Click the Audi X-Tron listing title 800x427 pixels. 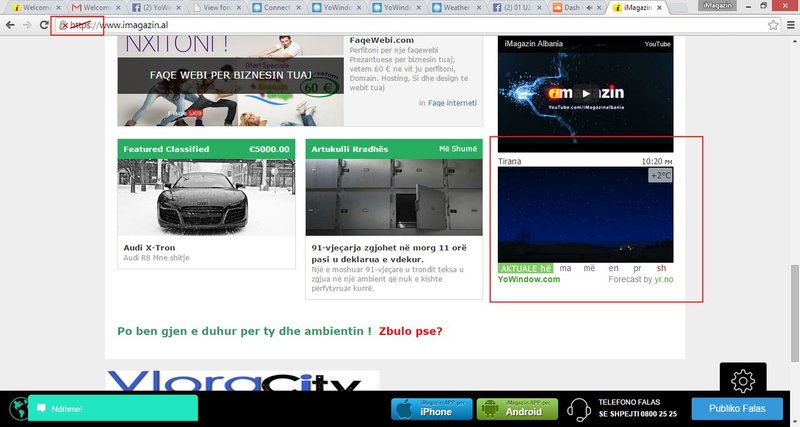tap(149, 248)
